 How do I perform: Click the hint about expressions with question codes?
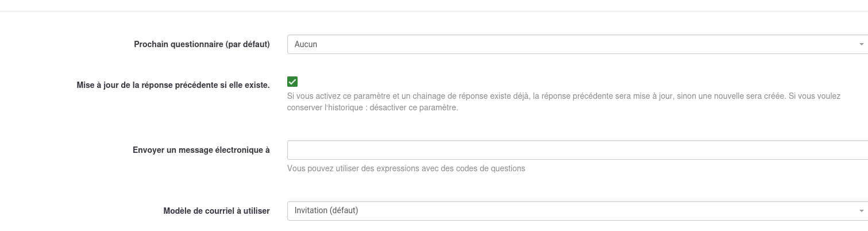click(406, 168)
